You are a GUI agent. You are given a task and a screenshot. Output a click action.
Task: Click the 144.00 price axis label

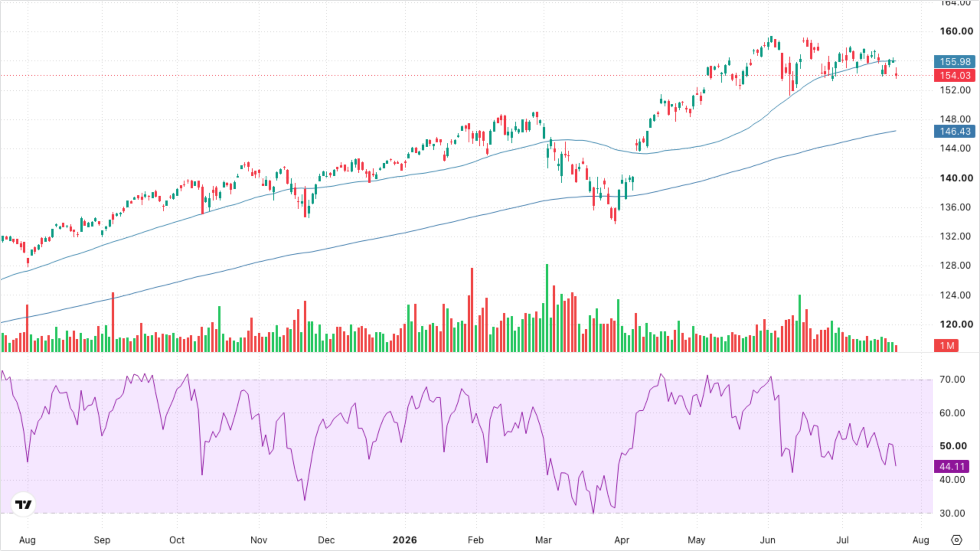pos(955,148)
